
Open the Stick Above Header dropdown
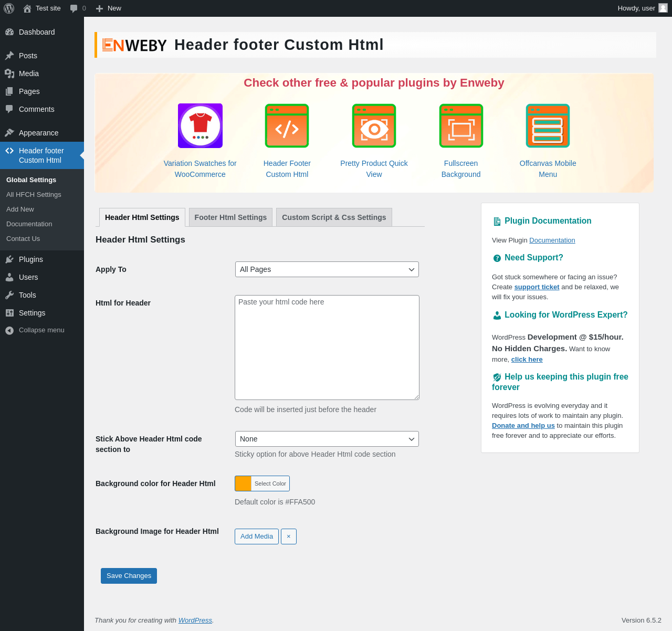coord(327,439)
